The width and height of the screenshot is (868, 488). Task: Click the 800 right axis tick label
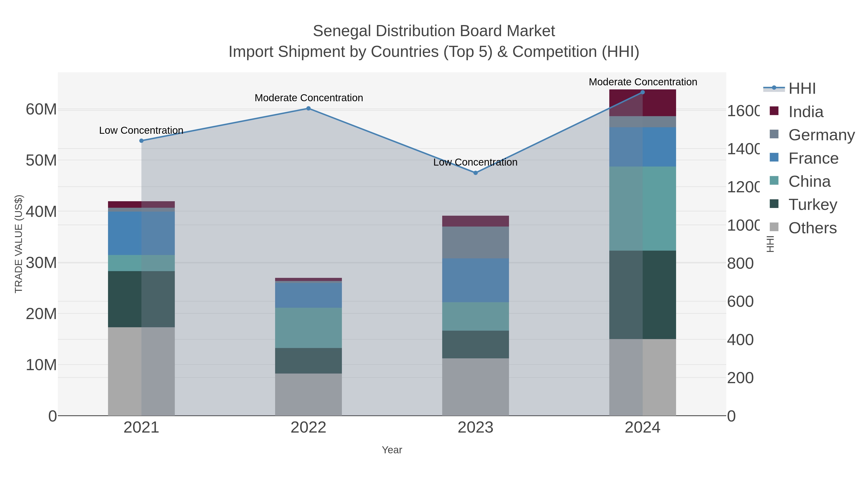(x=740, y=263)
